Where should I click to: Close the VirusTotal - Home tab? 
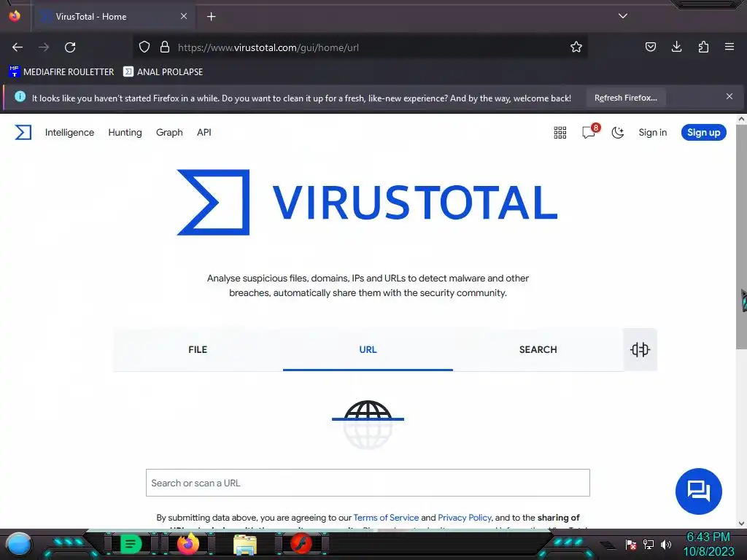point(184,16)
